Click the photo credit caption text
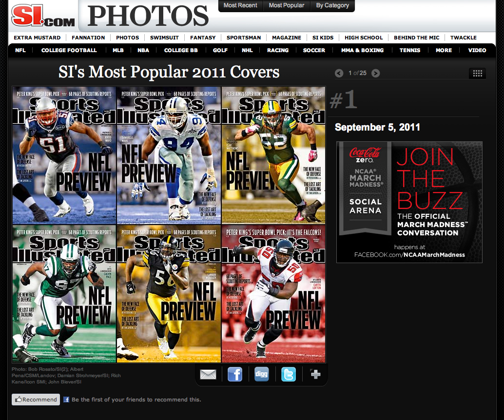Image resolution: width=504 pixels, height=420 pixels. 66,375
